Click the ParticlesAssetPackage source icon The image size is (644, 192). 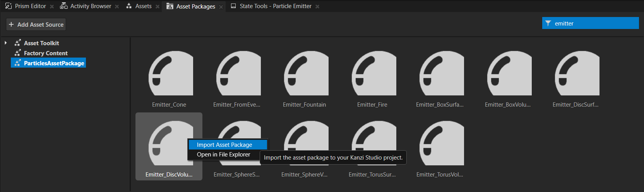pos(17,63)
